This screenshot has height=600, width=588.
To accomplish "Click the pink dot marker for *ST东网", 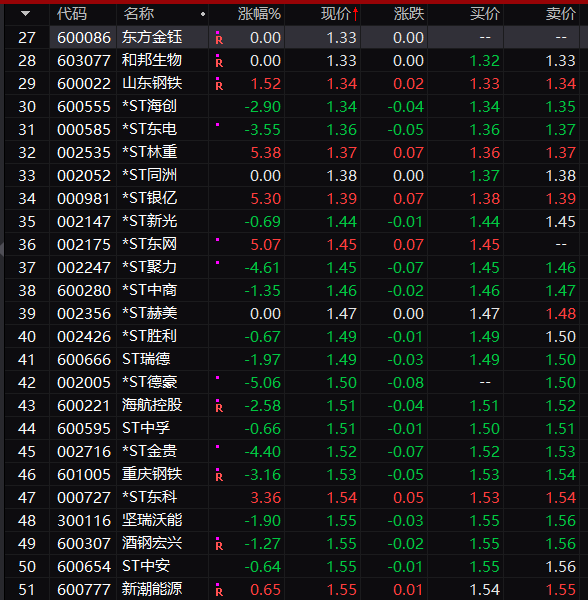I will (217, 240).
